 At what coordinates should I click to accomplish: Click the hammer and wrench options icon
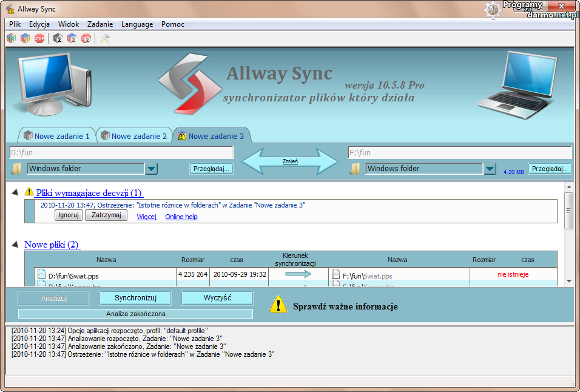coord(105,38)
